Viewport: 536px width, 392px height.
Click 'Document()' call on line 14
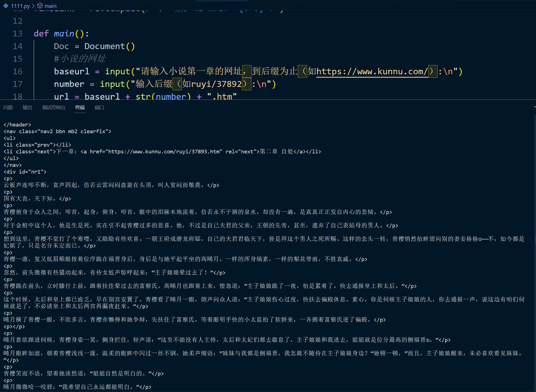(x=110, y=46)
